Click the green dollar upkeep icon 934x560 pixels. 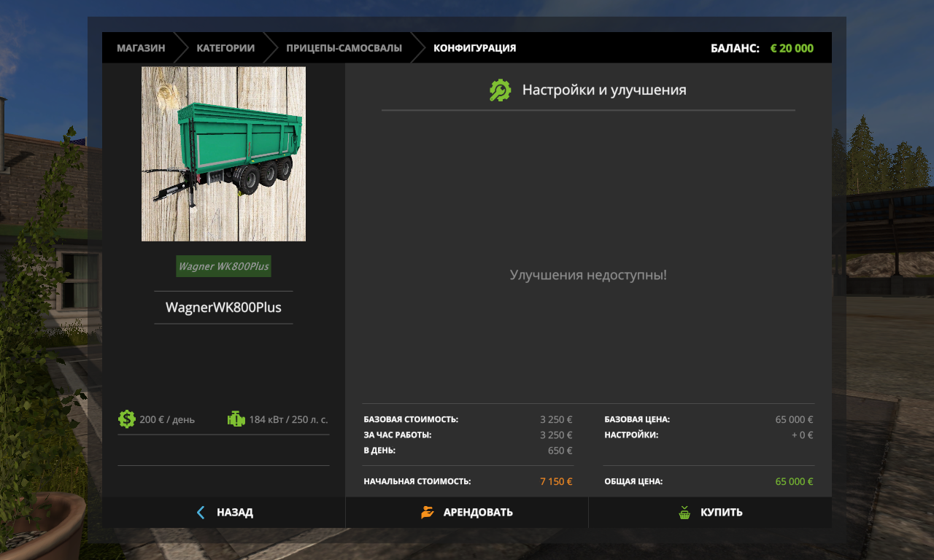click(x=127, y=419)
